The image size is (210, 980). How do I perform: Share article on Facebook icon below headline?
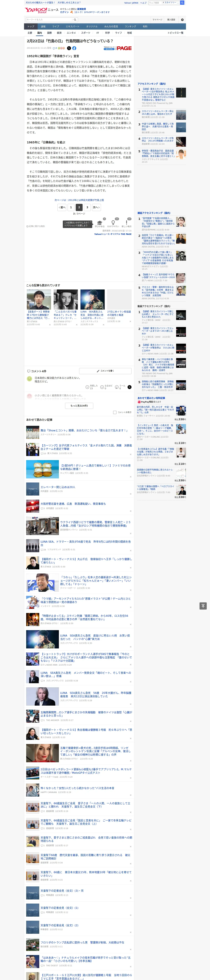(74, 48)
